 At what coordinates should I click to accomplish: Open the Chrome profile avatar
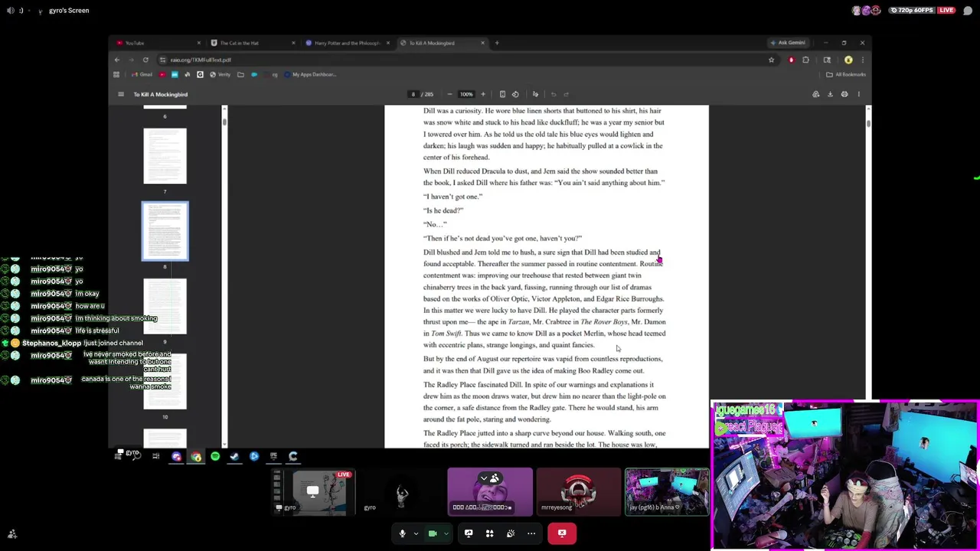click(848, 60)
